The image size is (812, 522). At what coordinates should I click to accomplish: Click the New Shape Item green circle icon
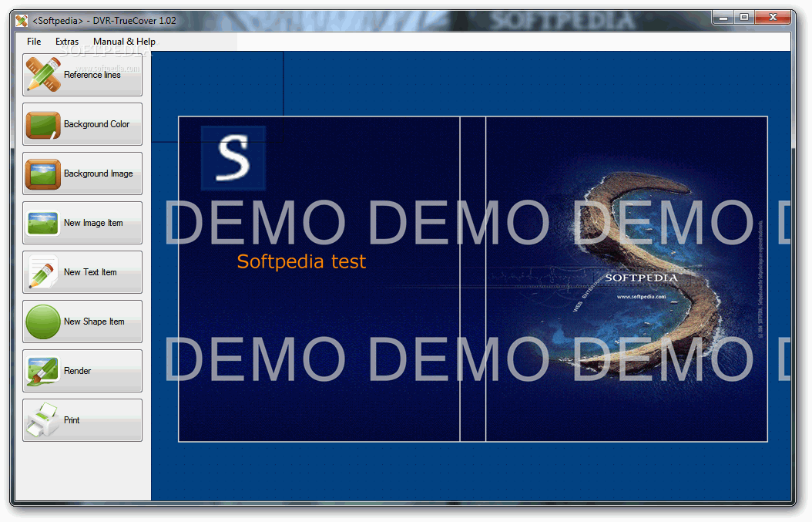point(43,322)
